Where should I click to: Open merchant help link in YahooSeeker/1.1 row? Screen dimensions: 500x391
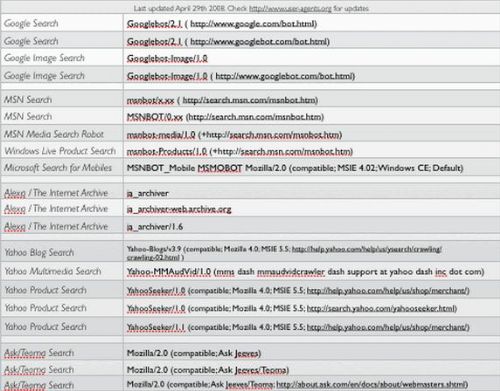387,327
